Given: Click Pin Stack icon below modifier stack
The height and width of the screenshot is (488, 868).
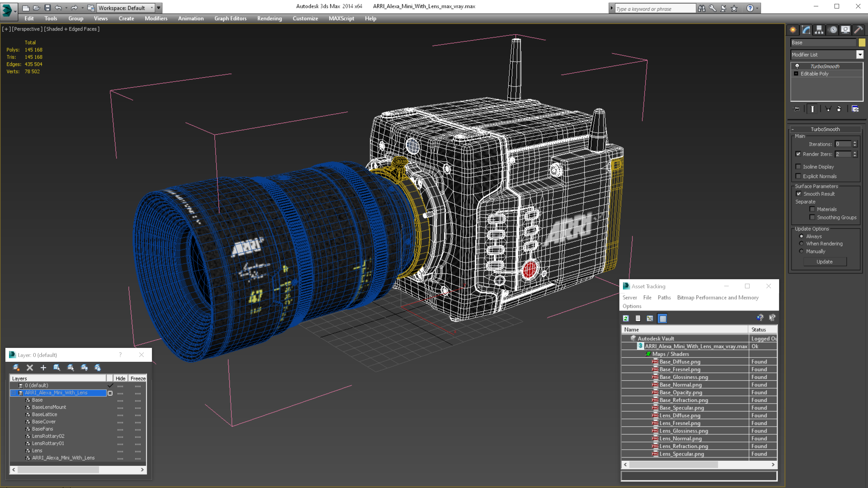Looking at the screenshot, I should 796,109.
